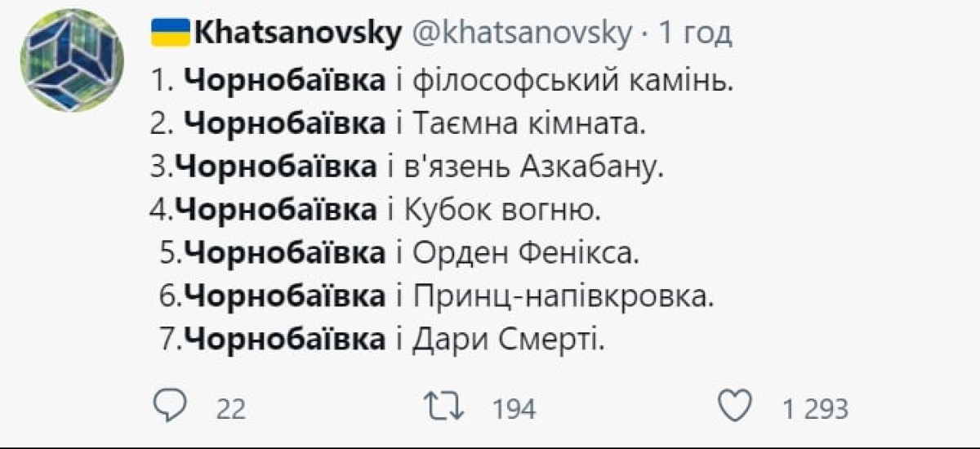This screenshot has height=449, width=980.
Task: Click the phrase 'Принц-напівкровка'
Action: coord(563,295)
